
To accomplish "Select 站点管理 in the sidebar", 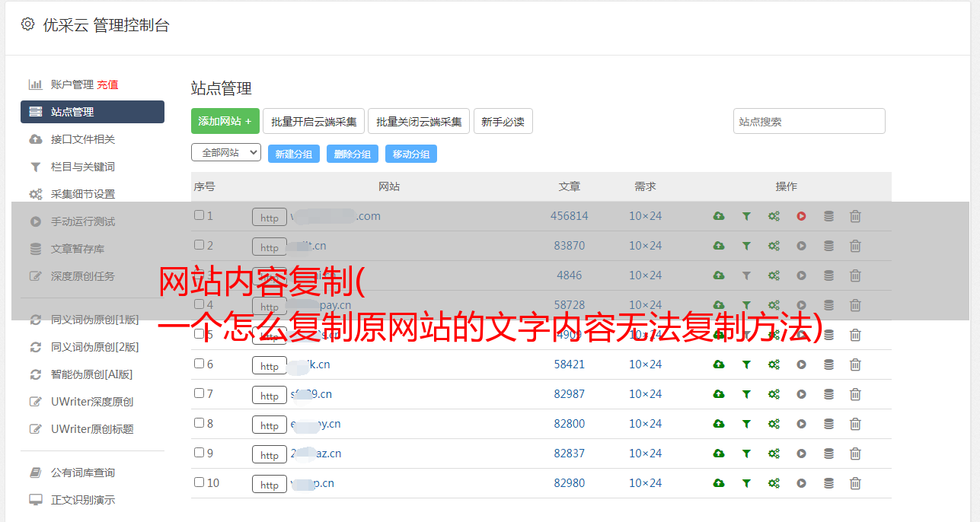I will (92, 112).
